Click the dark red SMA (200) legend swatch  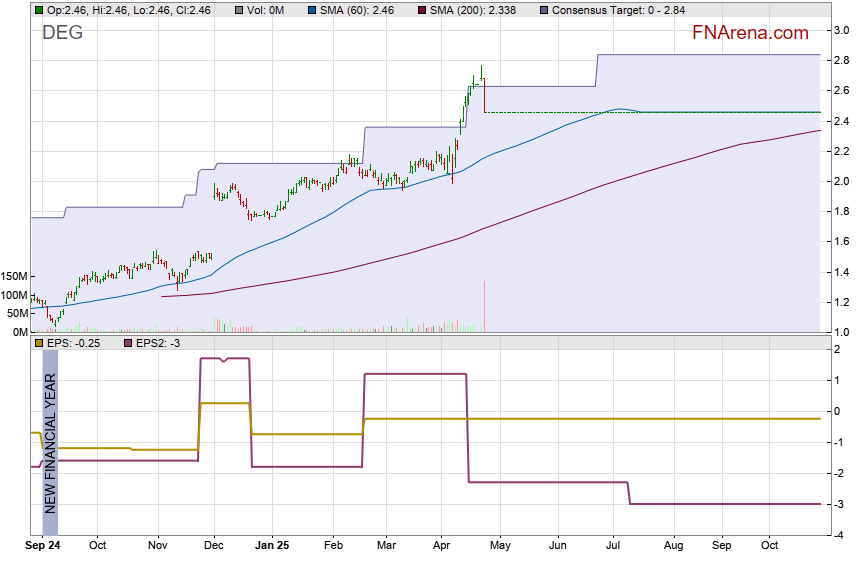[x=422, y=9]
